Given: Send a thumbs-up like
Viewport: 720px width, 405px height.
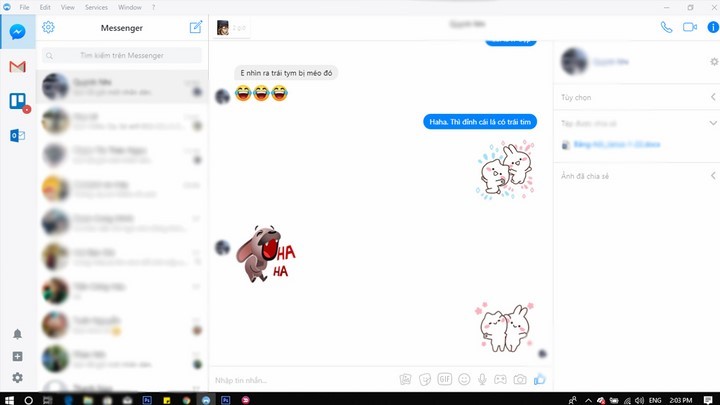Looking at the screenshot, I should coord(540,380).
